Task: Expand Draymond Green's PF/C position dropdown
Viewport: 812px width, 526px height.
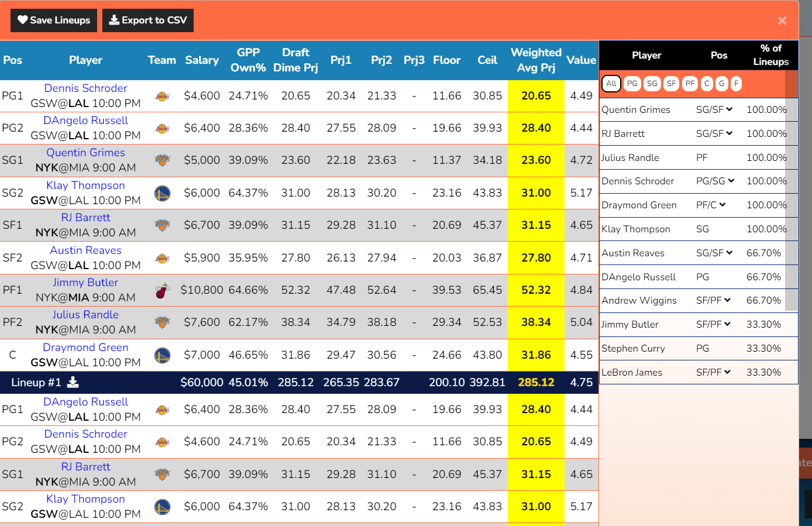Action: [x=711, y=205]
